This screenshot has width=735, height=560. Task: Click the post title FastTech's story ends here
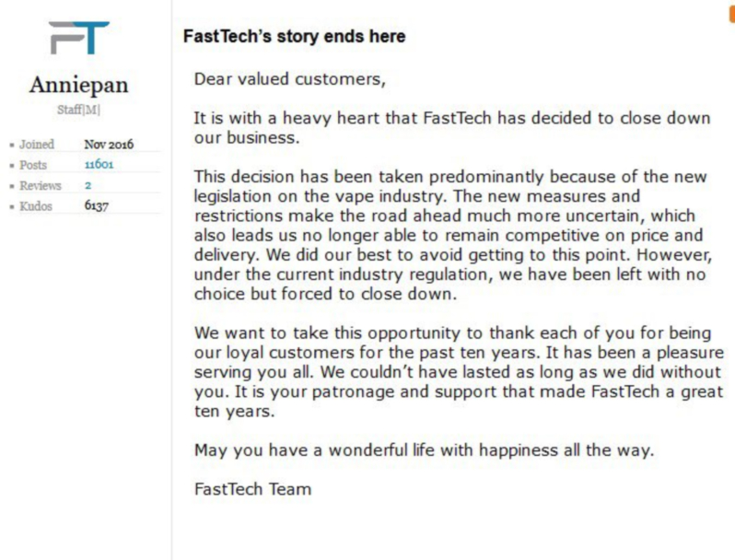(295, 36)
